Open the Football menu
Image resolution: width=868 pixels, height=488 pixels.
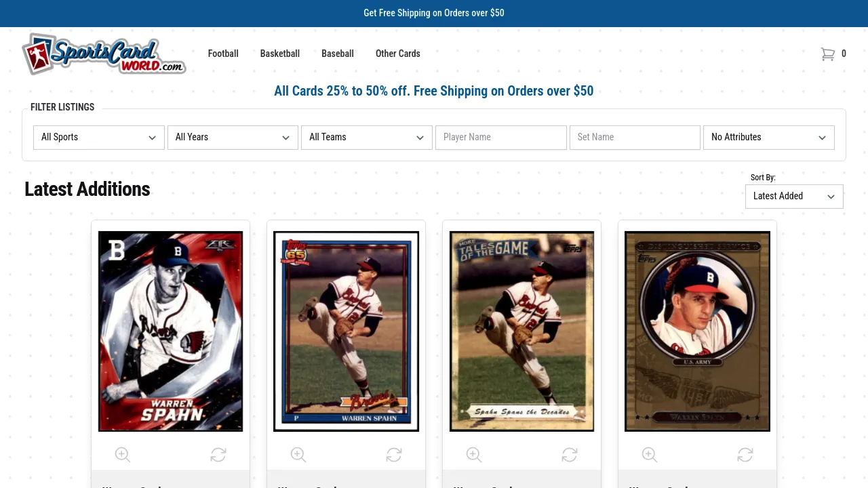(x=223, y=54)
